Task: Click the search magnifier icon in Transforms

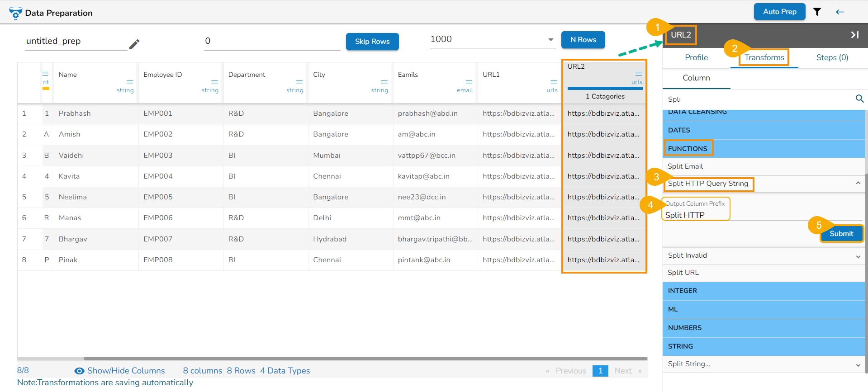Action: pos(859,99)
